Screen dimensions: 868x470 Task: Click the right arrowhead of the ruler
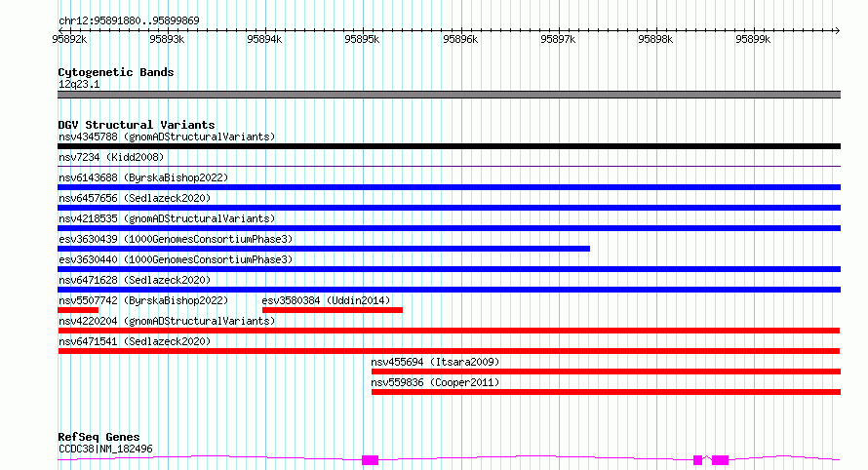click(837, 30)
